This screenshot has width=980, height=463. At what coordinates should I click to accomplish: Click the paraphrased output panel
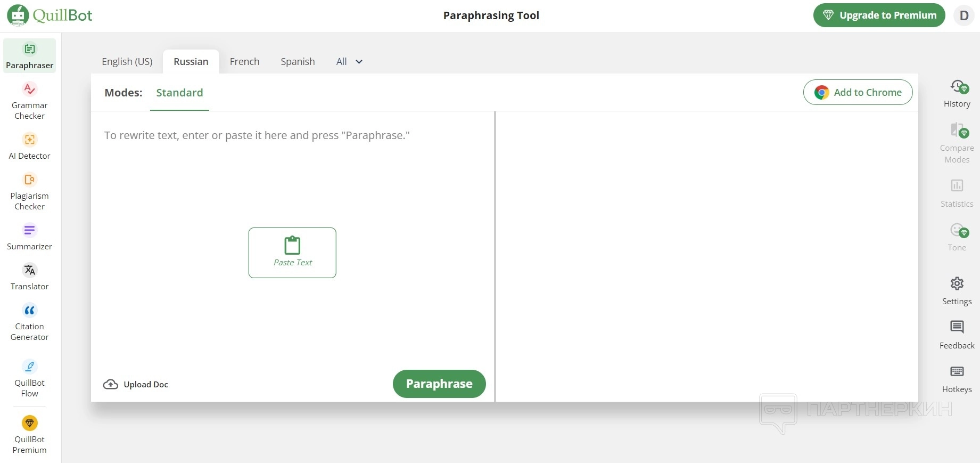[707, 256]
